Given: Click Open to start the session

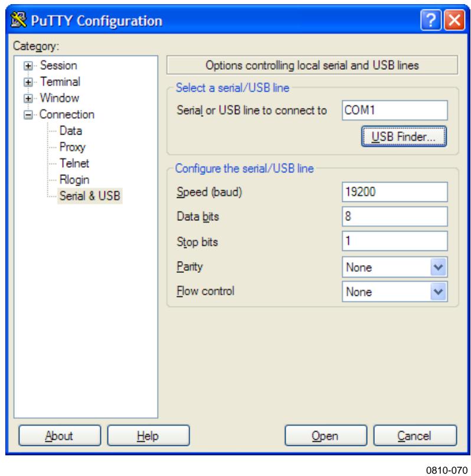Looking at the screenshot, I should pos(326,436).
